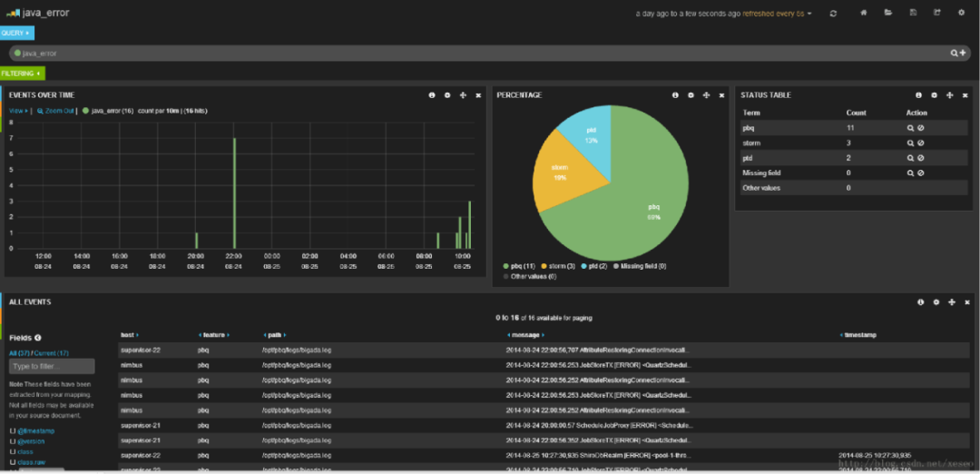Viewport: 980px width, 474px height.
Task: Filter on Missing field with magnifier icon
Action: tap(911, 173)
